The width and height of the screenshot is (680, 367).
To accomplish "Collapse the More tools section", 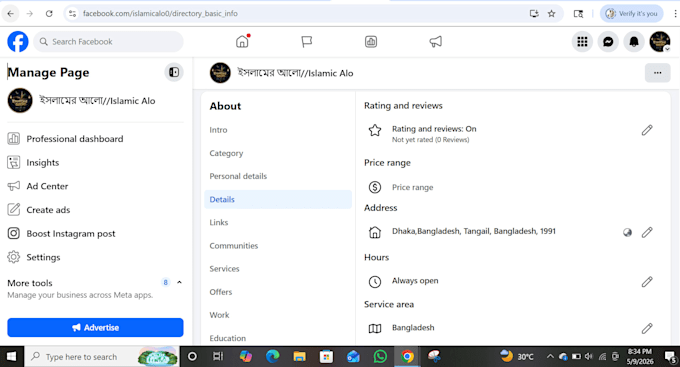I will pyautogui.click(x=179, y=282).
